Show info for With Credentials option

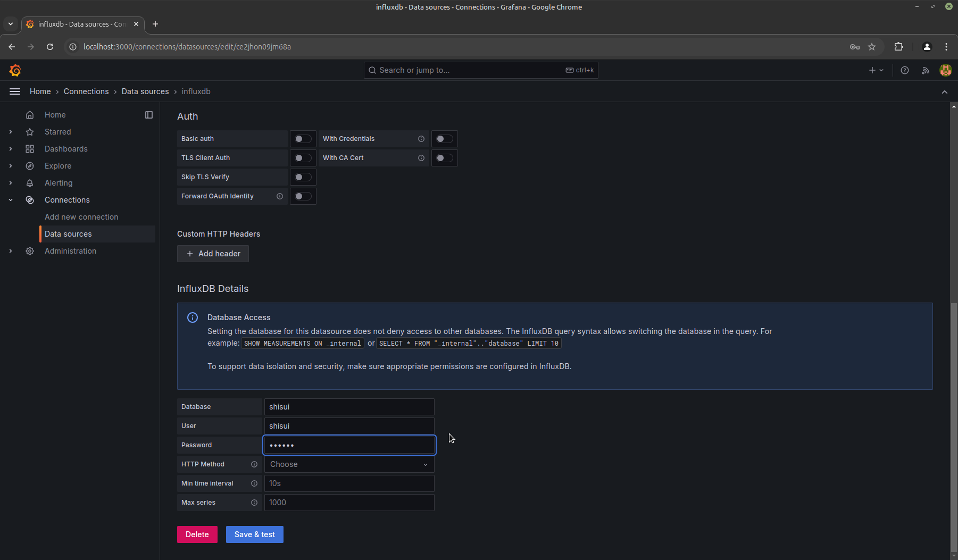click(x=421, y=139)
